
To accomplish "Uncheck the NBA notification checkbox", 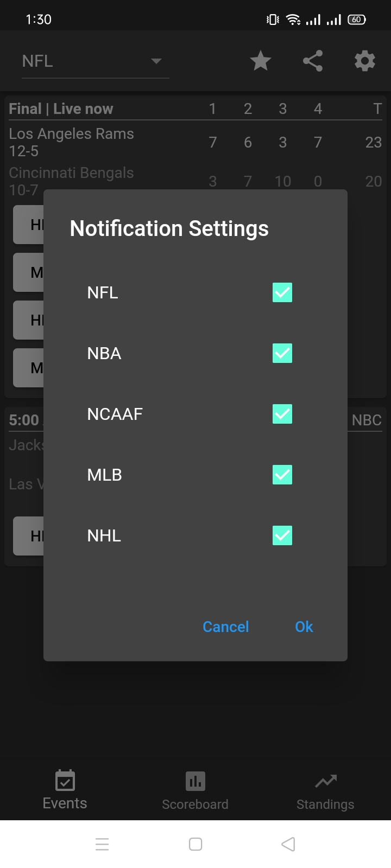I will (x=282, y=353).
